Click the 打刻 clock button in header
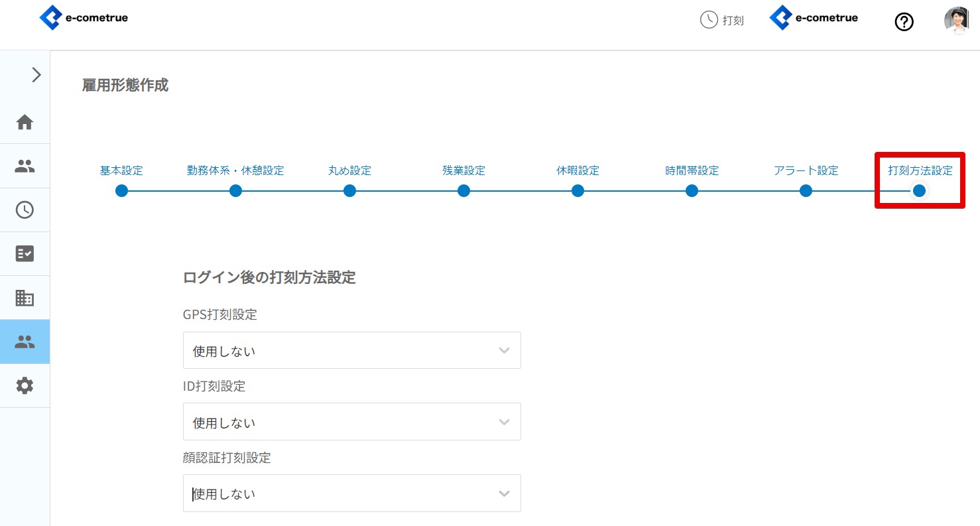The width and height of the screenshot is (980, 526). click(x=722, y=20)
